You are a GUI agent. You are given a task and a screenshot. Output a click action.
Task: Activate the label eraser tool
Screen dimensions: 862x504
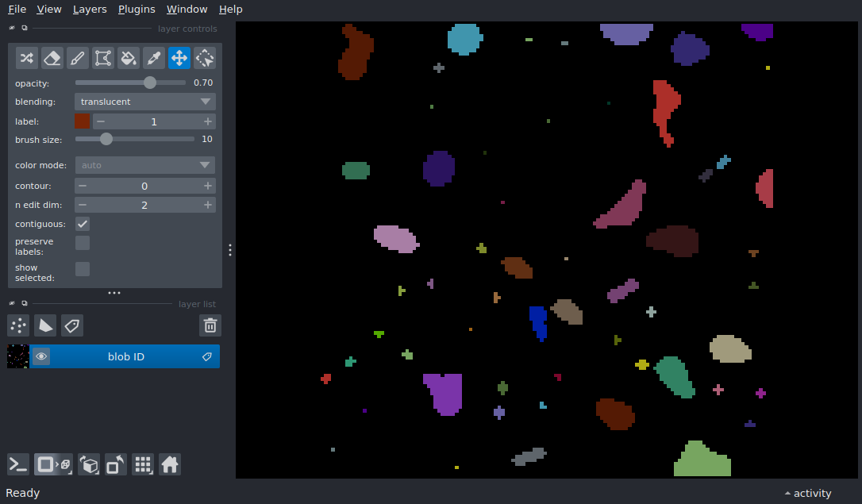click(x=52, y=57)
